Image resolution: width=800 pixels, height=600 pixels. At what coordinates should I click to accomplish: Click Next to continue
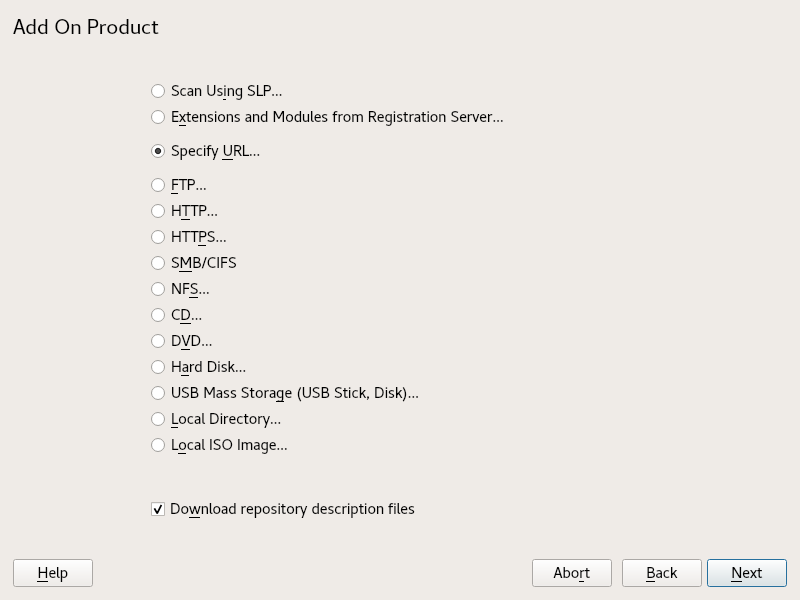[746, 573]
